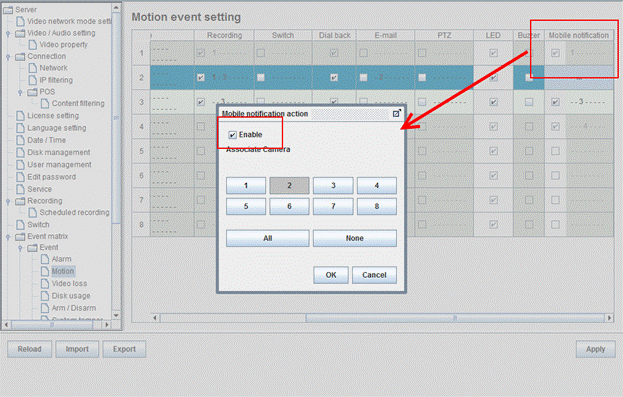Viewport: 623px width, 397px height.
Task: Click table horizontal scroll left arrow
Action: 155,318
